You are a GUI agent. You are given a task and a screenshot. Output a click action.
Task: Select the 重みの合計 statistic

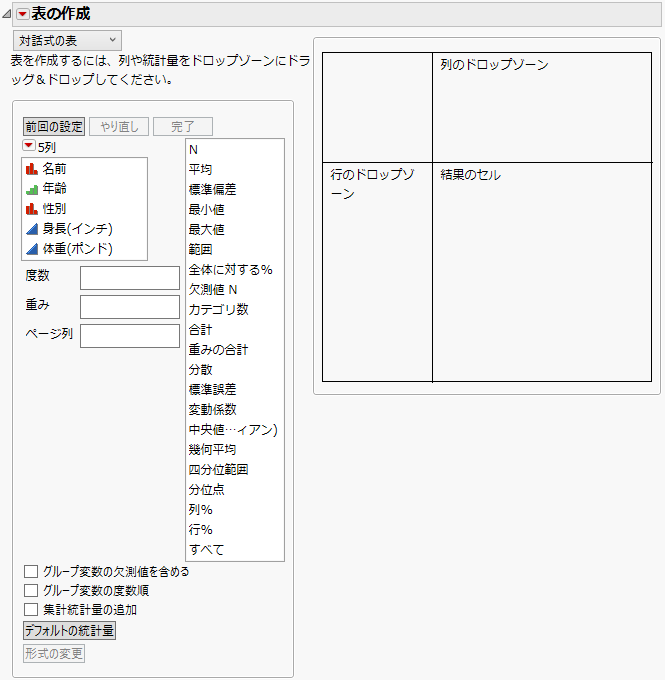(x=235, y=350)
